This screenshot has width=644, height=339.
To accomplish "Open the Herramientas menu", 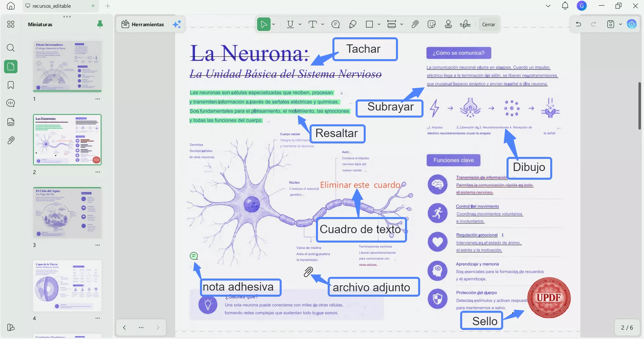I will point(143,24).
